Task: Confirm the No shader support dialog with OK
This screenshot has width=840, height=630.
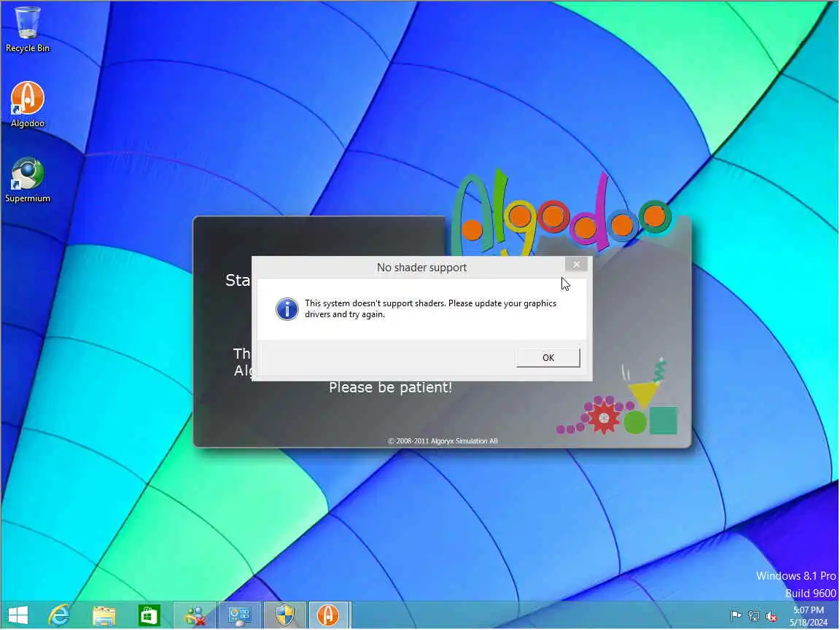Action: [x=548, y=357]
